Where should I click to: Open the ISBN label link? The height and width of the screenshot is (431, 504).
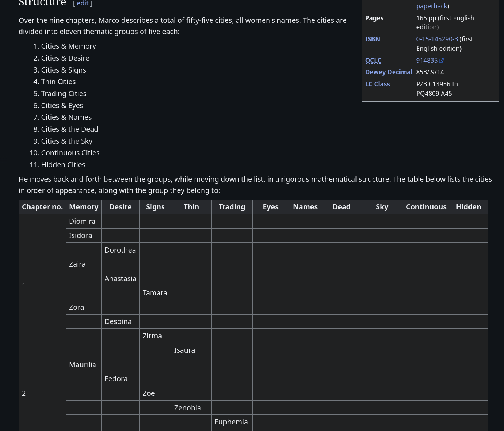point(373,39)
